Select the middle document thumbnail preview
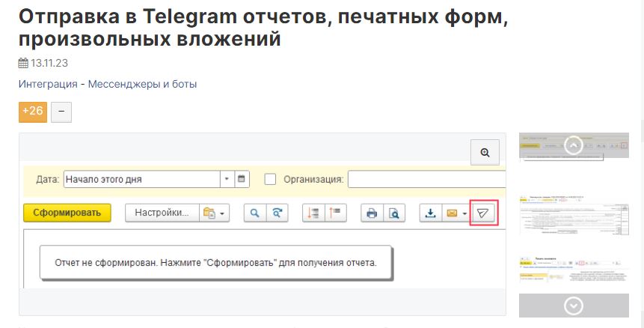 tap(574, 216)
